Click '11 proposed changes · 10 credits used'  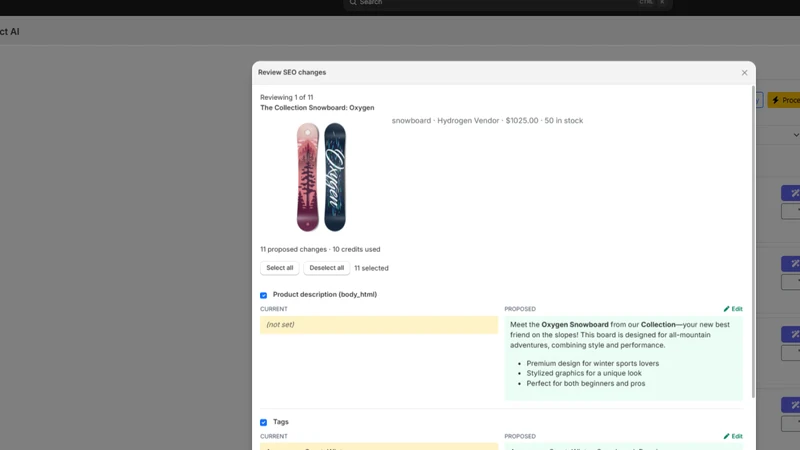point(320,249)
